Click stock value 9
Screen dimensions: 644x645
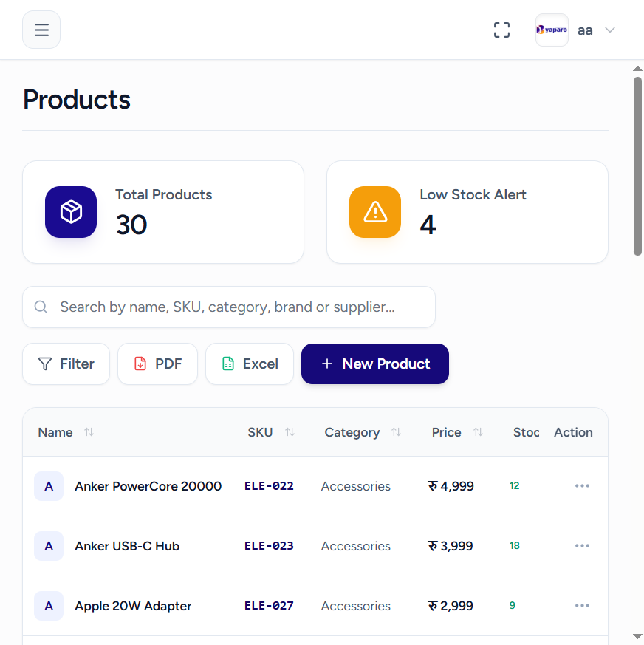coord(513,606)
